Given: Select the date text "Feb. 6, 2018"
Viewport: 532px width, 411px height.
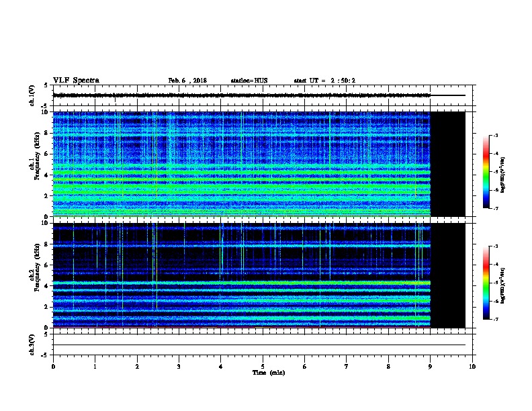Looking at the screenshot, I should [187, 81].
